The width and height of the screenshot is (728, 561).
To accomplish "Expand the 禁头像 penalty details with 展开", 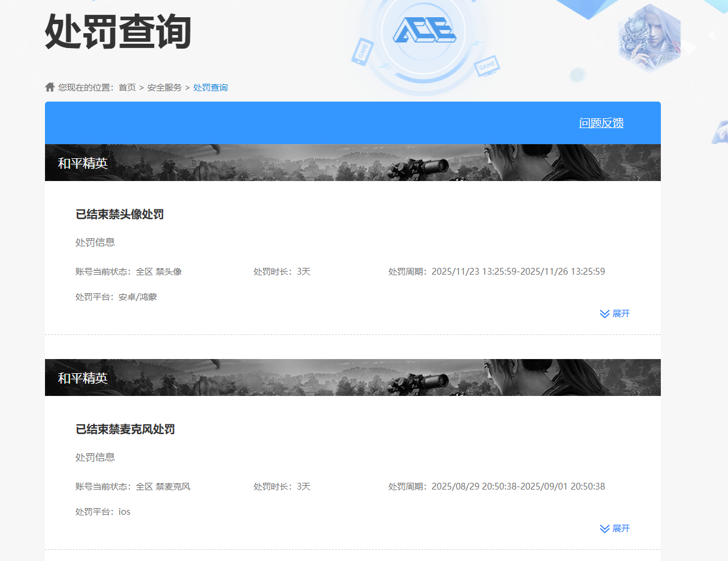I will (615, 313).
